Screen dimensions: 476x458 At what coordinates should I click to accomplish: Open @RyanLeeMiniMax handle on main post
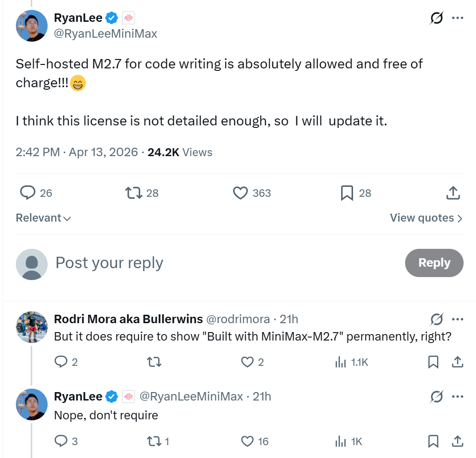coord(106,34)
